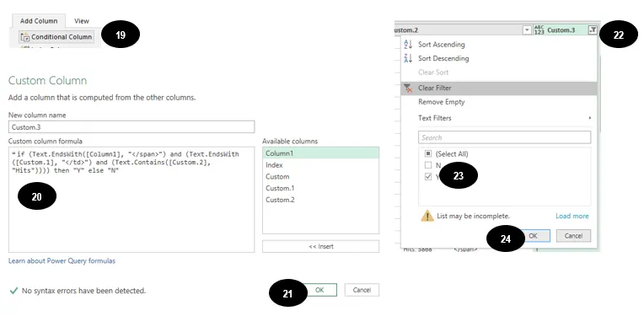This screenshot has height=316, width=644.
Task: Check the N filter value checkbox
Action: click(428, 165)
